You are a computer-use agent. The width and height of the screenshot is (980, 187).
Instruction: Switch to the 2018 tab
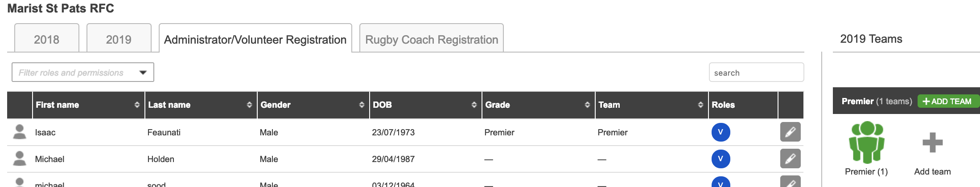point(47,39)
